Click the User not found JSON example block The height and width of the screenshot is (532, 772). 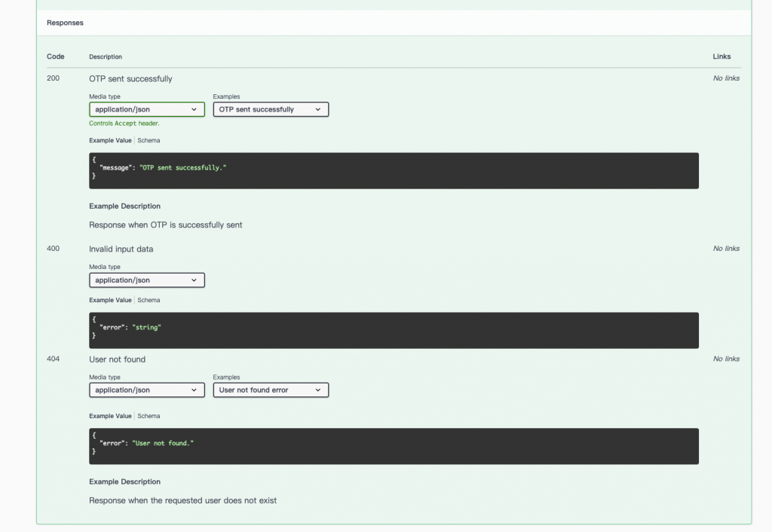click(x=394, y=446)
